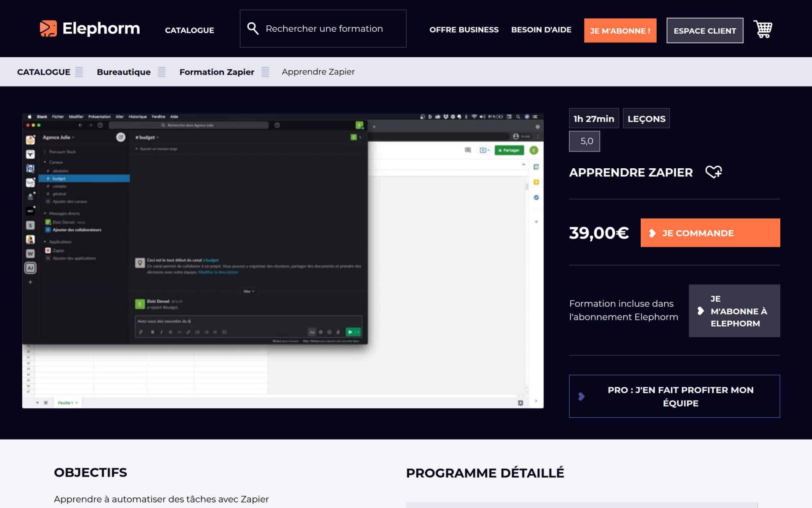Viewport: 812px width, 508px height.
Task: Play the Apprendre Zapier video preview
Action: coord(283,261)
